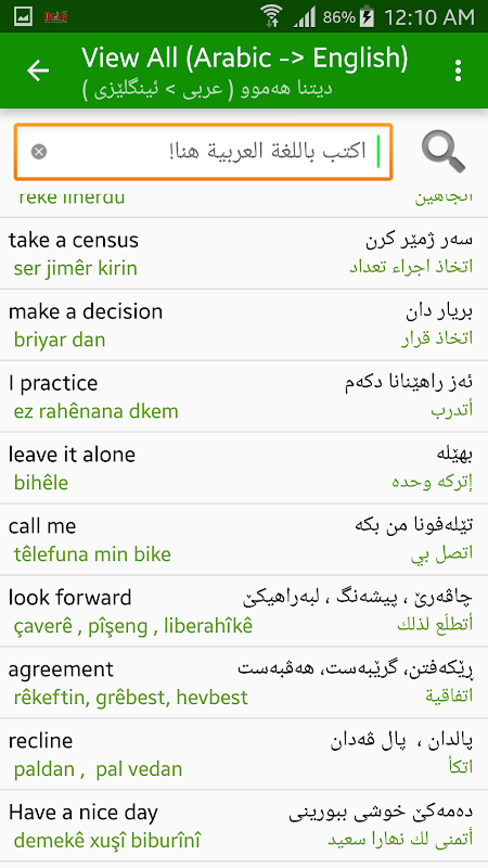Tap the back arrow icon
The image size is (488, 868).
click(x=38, y=71)
